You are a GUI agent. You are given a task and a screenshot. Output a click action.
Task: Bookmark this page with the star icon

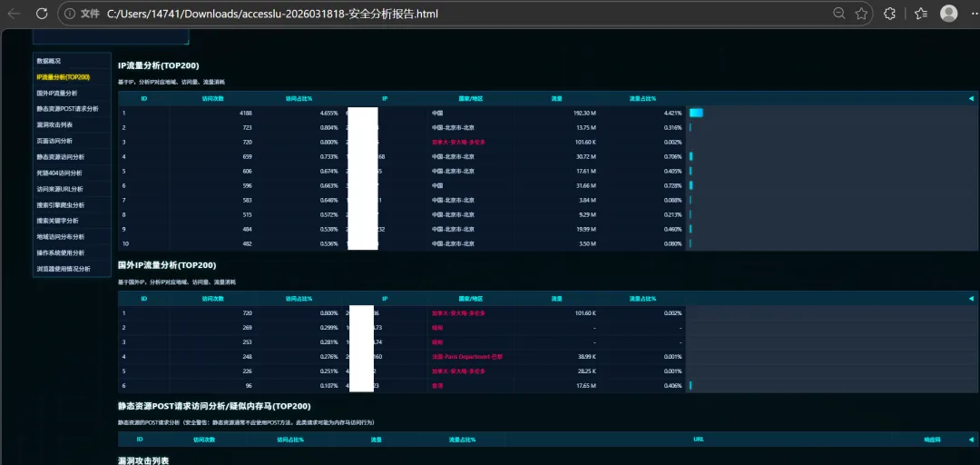click(x=861, y=13)
